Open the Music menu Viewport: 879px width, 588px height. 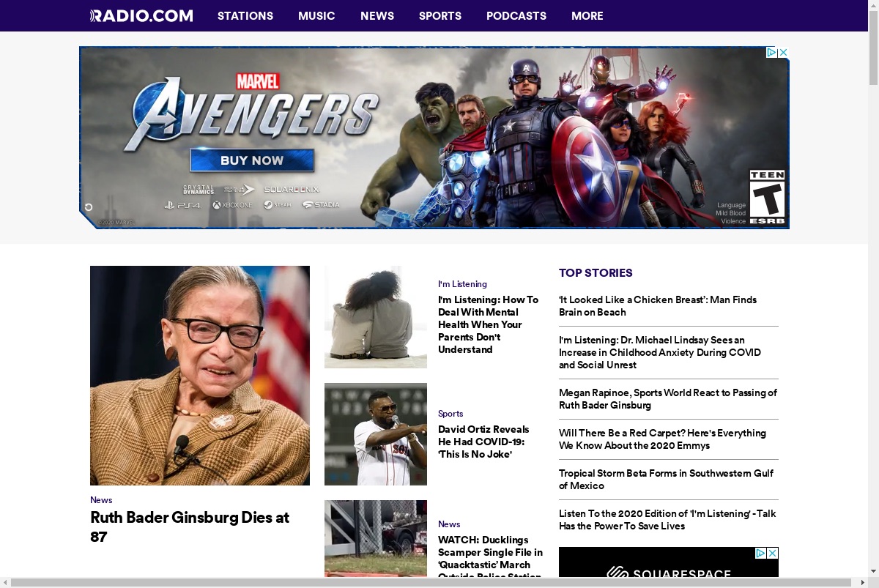316,15
